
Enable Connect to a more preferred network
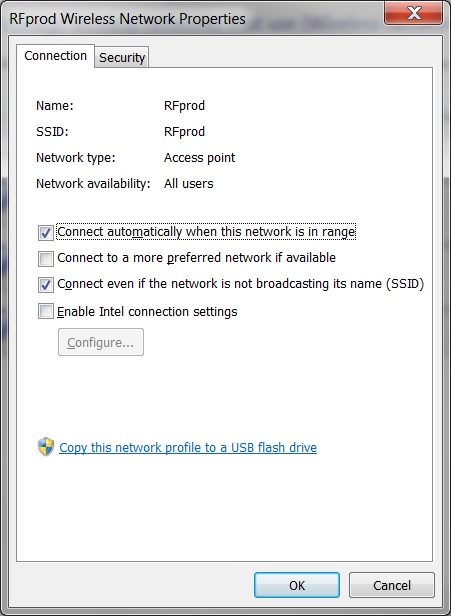point(46,258)
